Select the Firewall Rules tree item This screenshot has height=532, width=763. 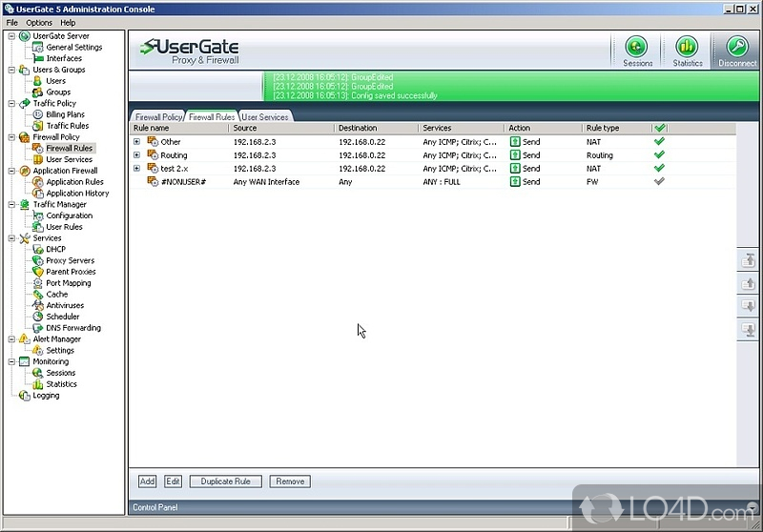click(69, 148)
